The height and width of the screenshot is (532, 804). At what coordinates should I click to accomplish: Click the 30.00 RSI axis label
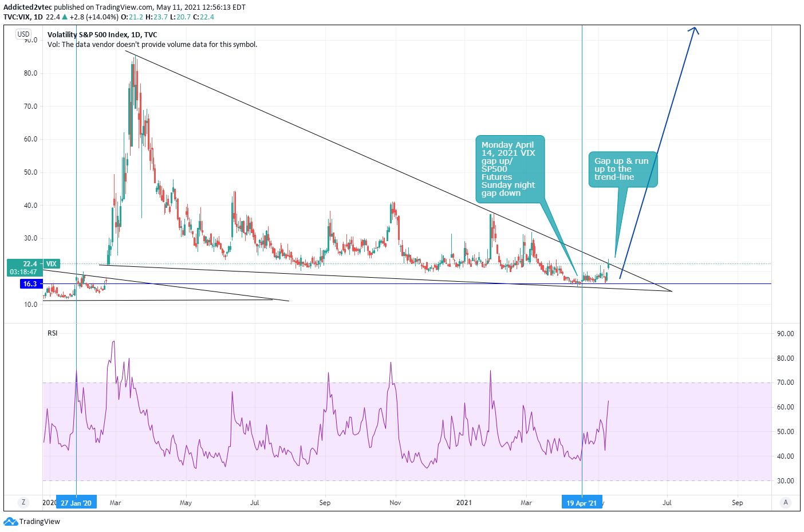coord(786,481)
